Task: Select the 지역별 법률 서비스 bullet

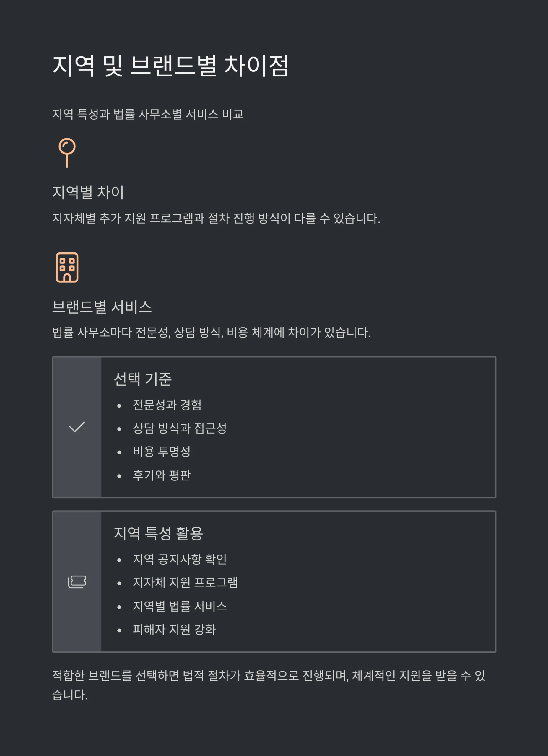Action: pos(180,606)
